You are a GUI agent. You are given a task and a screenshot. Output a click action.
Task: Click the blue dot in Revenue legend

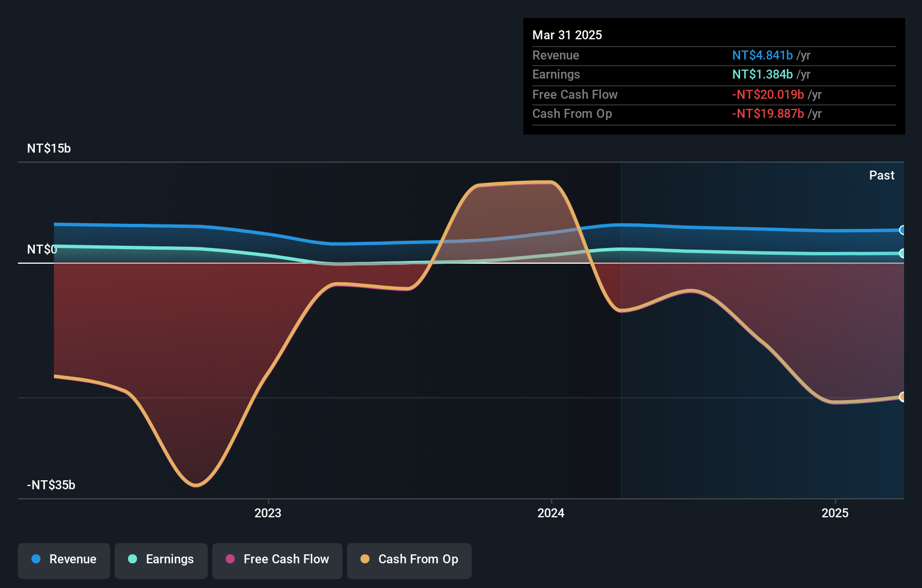[x=36, y=559]
